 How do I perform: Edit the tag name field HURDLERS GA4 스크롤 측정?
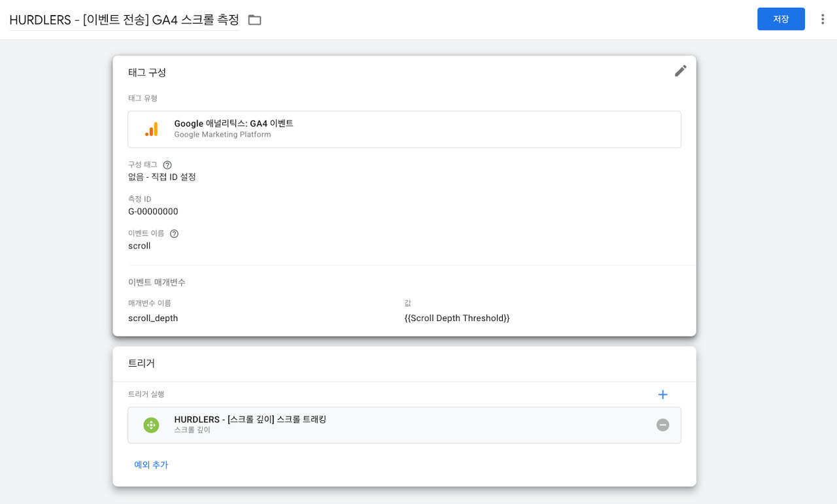pos(124,20)
